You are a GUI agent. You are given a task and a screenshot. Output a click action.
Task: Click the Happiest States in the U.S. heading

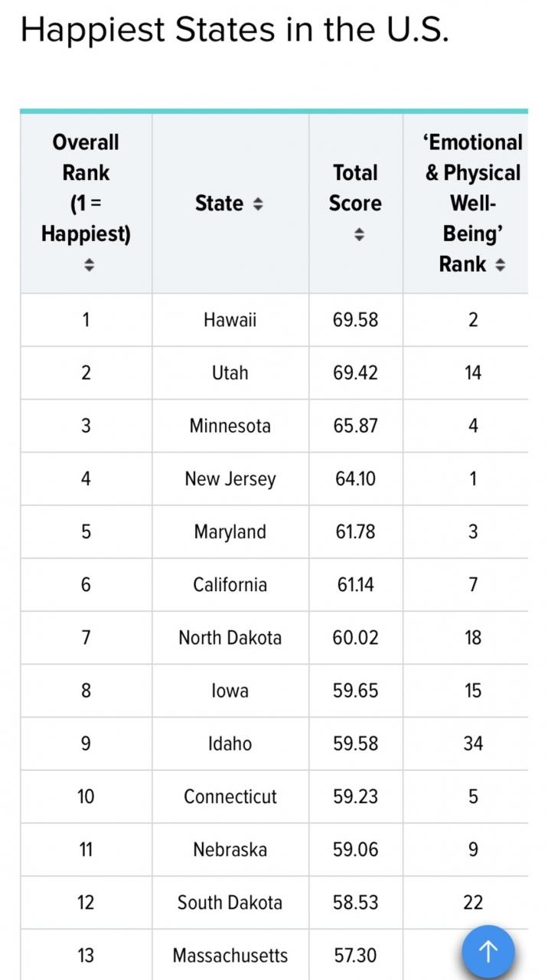point(234,31)
